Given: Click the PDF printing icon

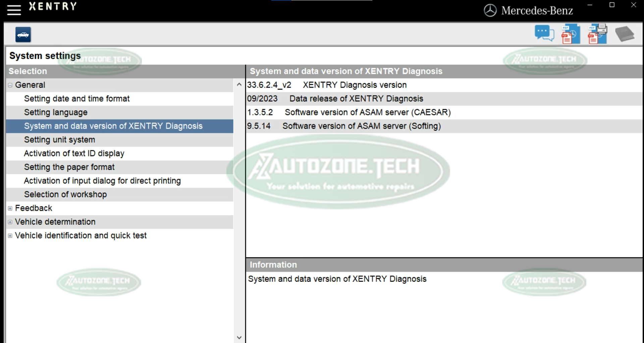Looking at the screenshot, I should click(x=597, y=34).
